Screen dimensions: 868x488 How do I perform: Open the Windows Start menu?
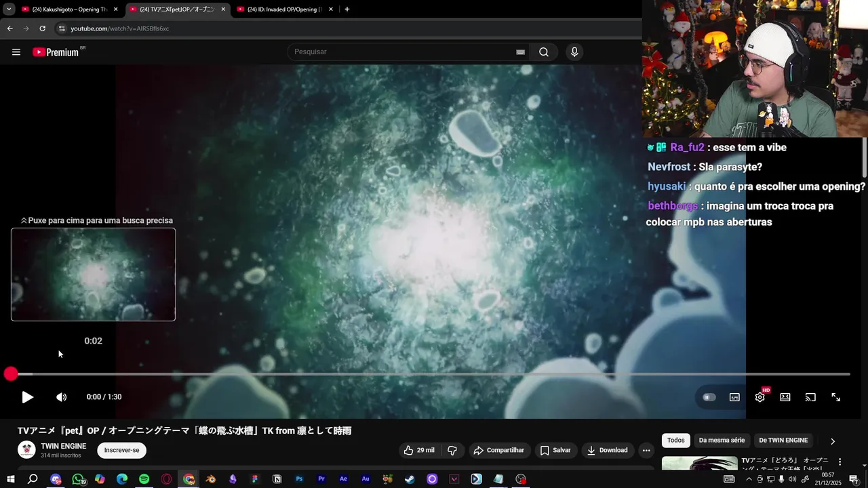[x=10, y=479]
